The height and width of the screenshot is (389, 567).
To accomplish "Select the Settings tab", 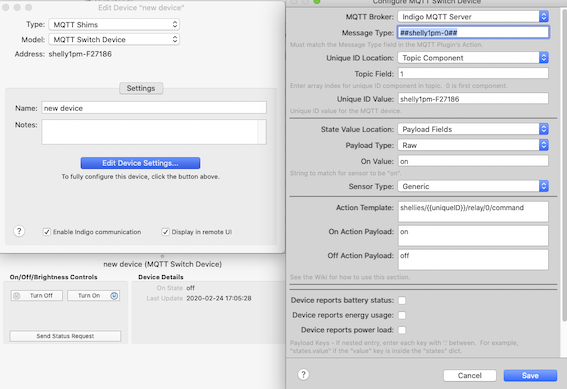I will coord(141,88).
